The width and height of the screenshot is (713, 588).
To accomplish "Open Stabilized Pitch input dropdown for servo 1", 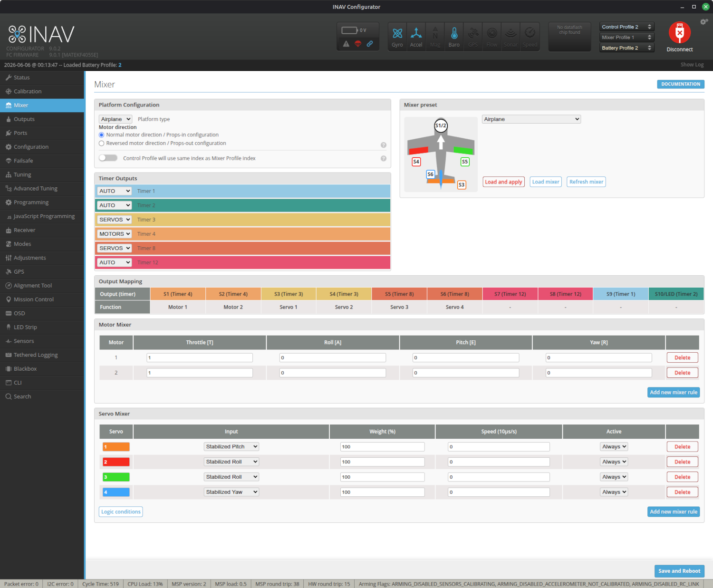I will tap(231, 447).
